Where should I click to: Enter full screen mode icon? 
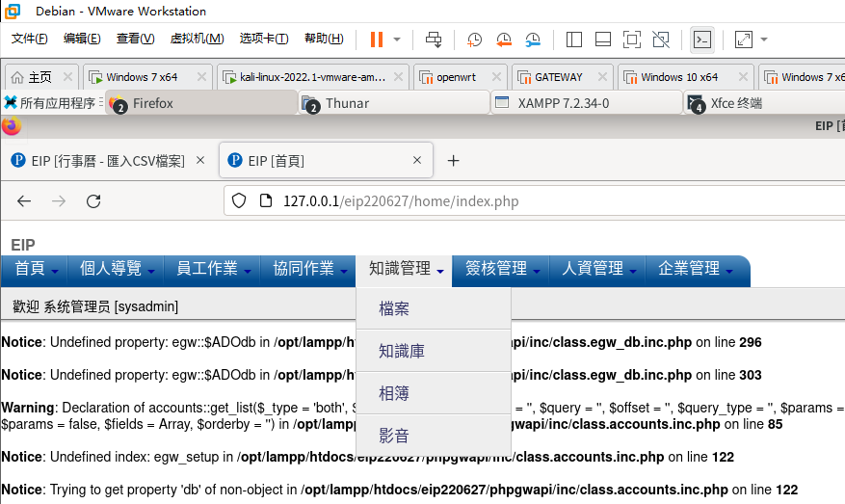coord(632,40)
